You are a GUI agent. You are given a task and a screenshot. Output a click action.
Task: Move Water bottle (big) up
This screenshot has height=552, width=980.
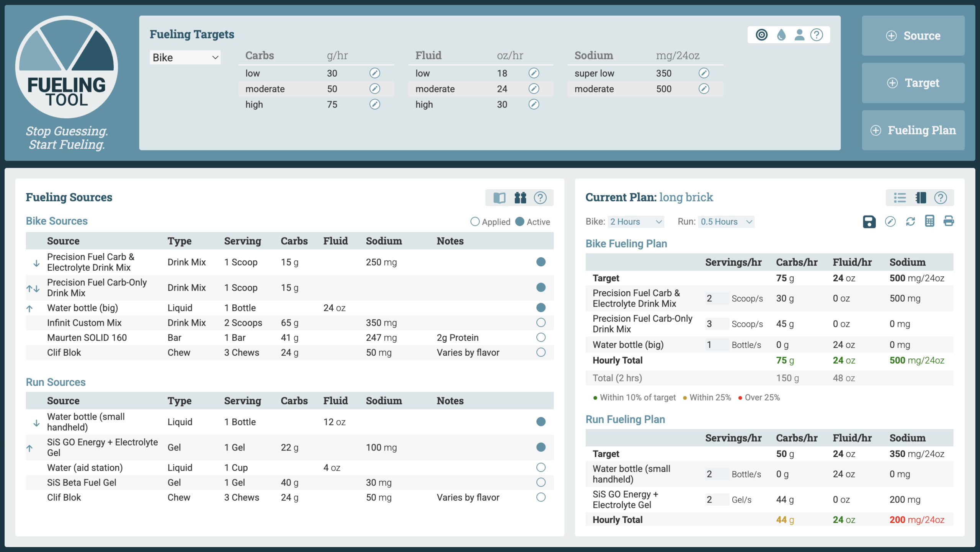pyautogui.click(x=29, y=309)
